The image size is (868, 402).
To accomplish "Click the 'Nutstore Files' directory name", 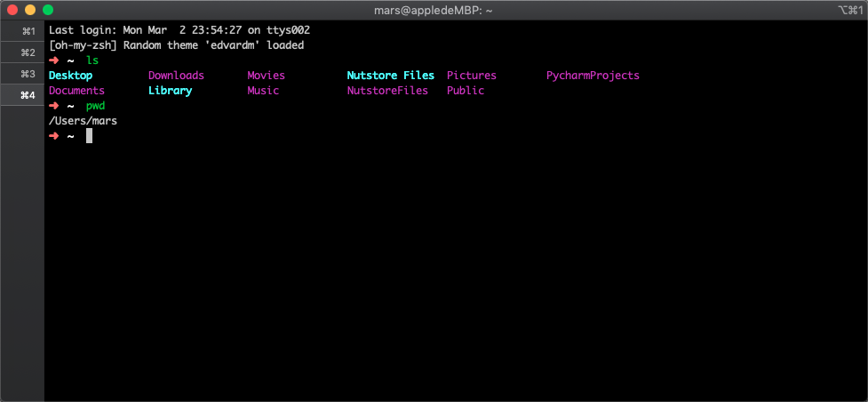I will 390,76.
